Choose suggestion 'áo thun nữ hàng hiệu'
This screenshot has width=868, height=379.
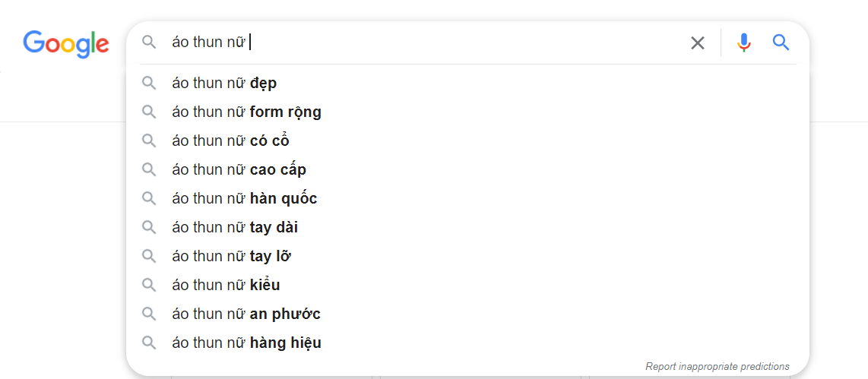246,343
